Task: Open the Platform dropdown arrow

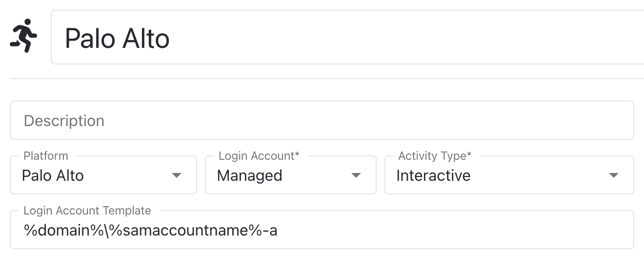Action: tap(177, 175)
